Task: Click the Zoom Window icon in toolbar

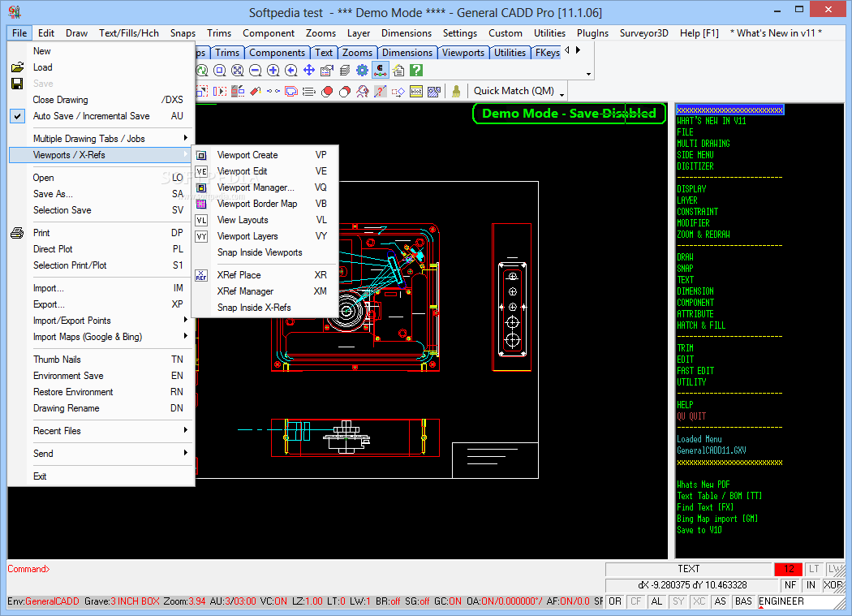Action: [220, 71]
